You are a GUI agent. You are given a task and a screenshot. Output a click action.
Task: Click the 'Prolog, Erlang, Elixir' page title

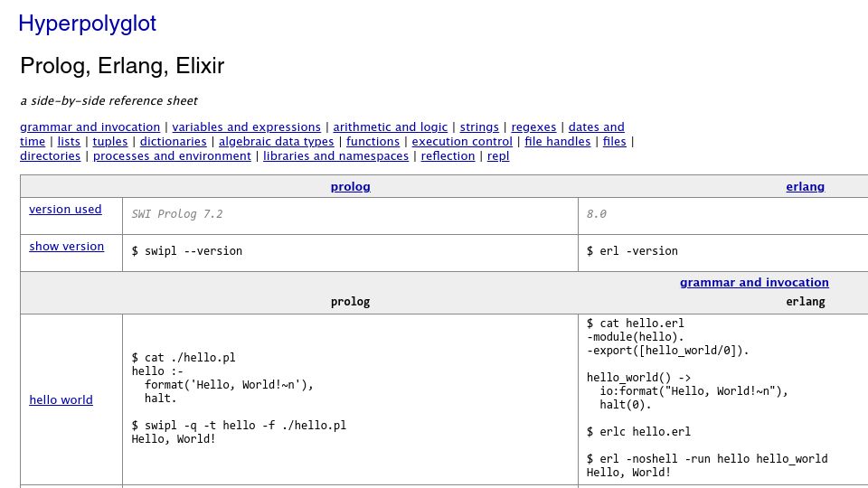tap(122, 66)
